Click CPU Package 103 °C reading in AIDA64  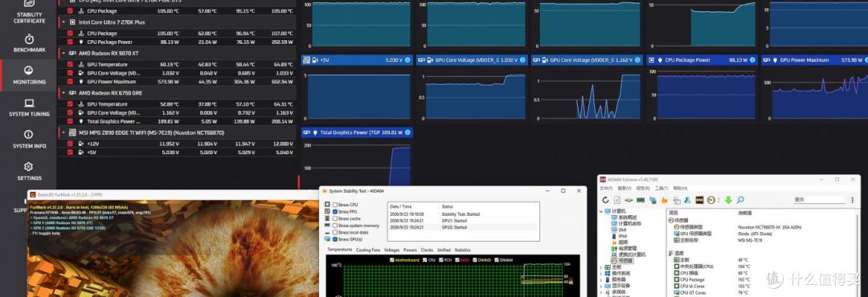(743, 279)
